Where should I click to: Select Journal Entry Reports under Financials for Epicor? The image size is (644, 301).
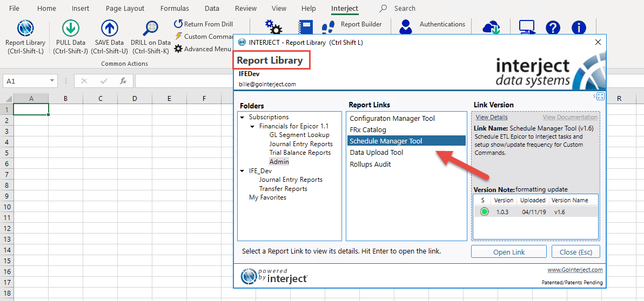[301, 144]
